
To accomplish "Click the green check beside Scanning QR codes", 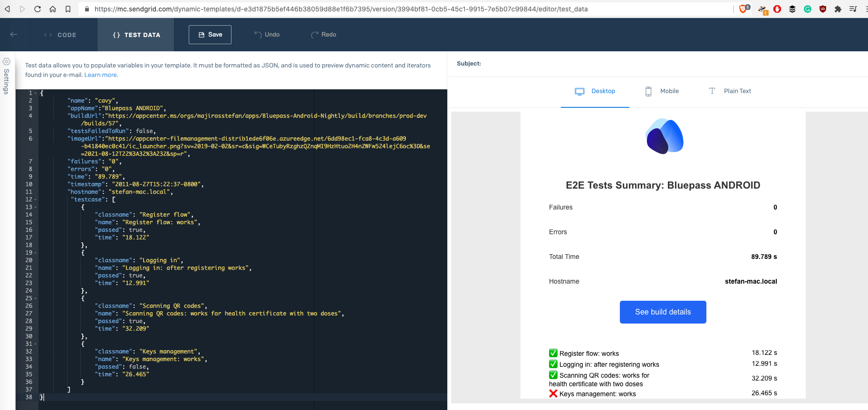I will click(553, 375).
